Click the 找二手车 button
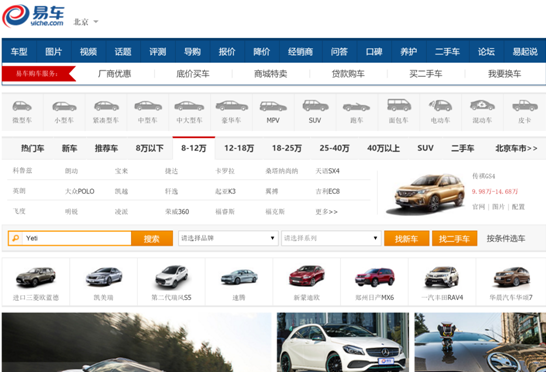This screenshot has width=546, height=373. pyautogui.click(x=454, y=239)
